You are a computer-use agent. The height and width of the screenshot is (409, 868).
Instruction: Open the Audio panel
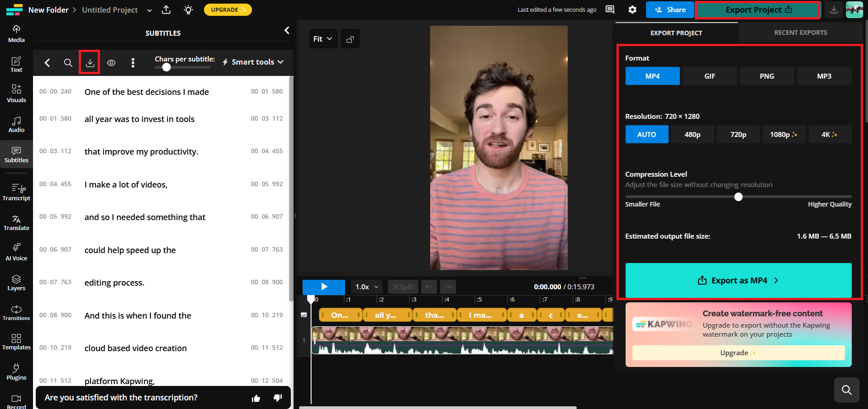click(16, 124)
